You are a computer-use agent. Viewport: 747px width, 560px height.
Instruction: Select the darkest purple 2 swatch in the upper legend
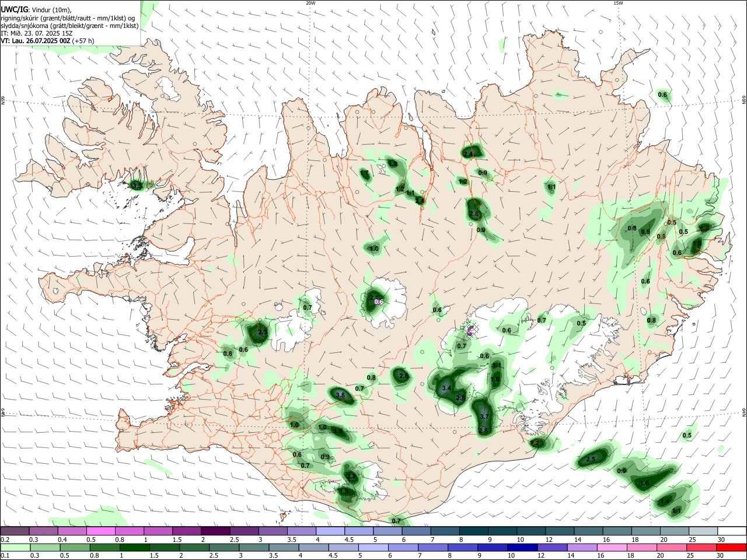215,531
